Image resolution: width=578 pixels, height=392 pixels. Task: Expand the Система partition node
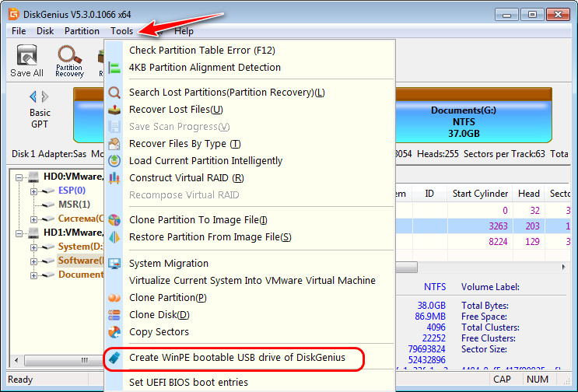[33, 219]
